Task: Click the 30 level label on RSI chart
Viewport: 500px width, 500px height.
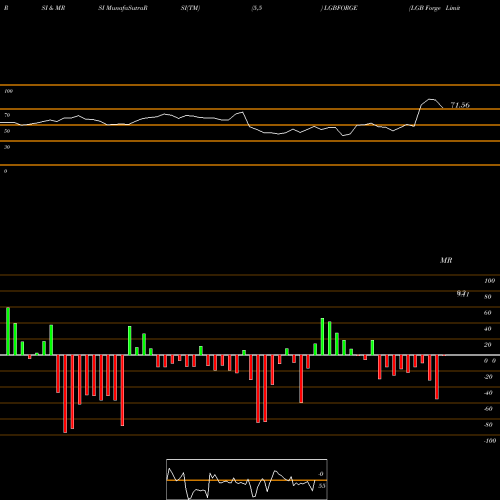Action: (x=7, y=147)
